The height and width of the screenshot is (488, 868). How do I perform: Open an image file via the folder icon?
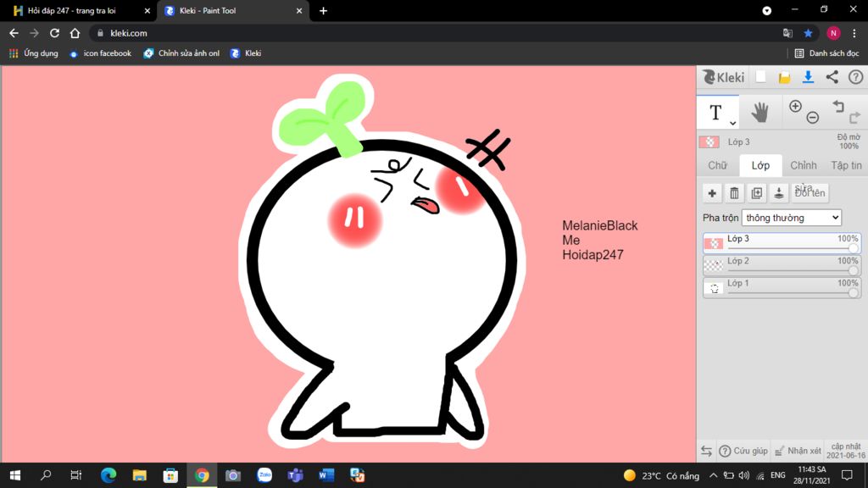click(x=784, y=77)
